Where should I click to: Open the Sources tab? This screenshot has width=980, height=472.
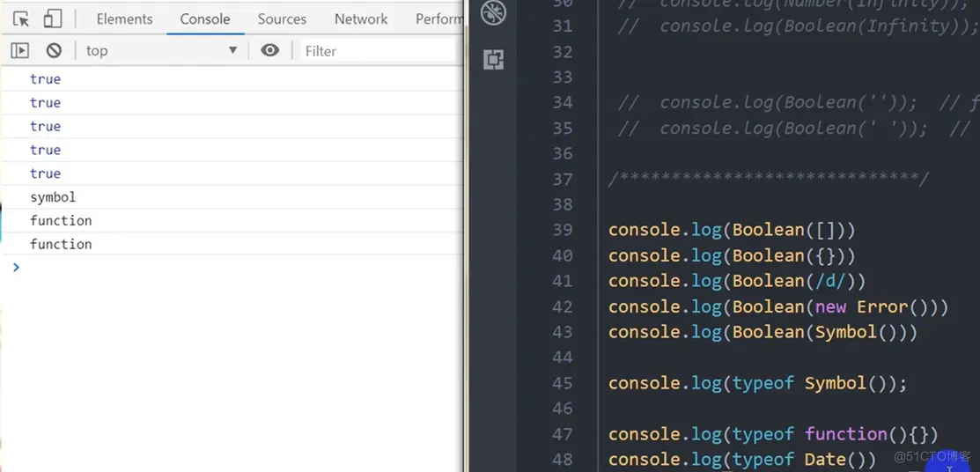click(282, 18)
